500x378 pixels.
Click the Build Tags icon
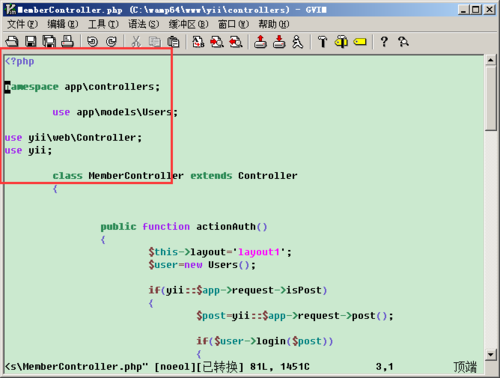341,42
